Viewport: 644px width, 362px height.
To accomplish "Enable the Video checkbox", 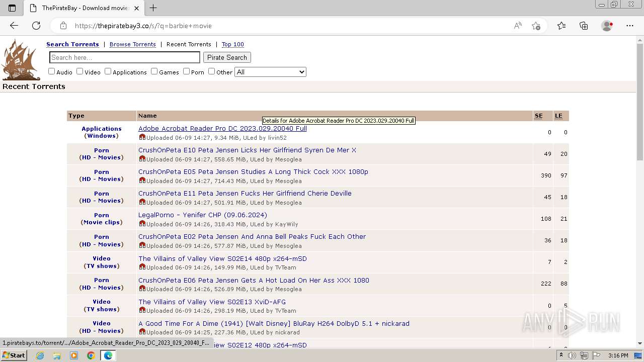I will tap(79, 71).
